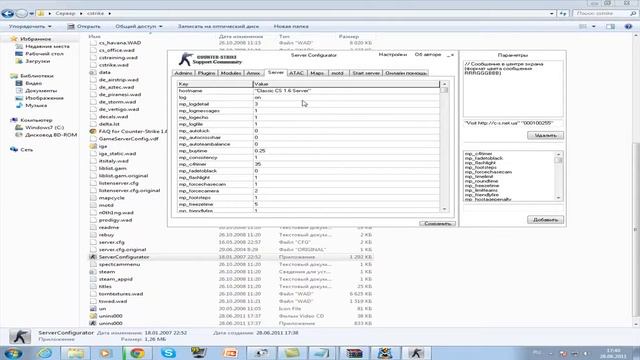Switch to the Plugins tab

click(x=207, y=73)
